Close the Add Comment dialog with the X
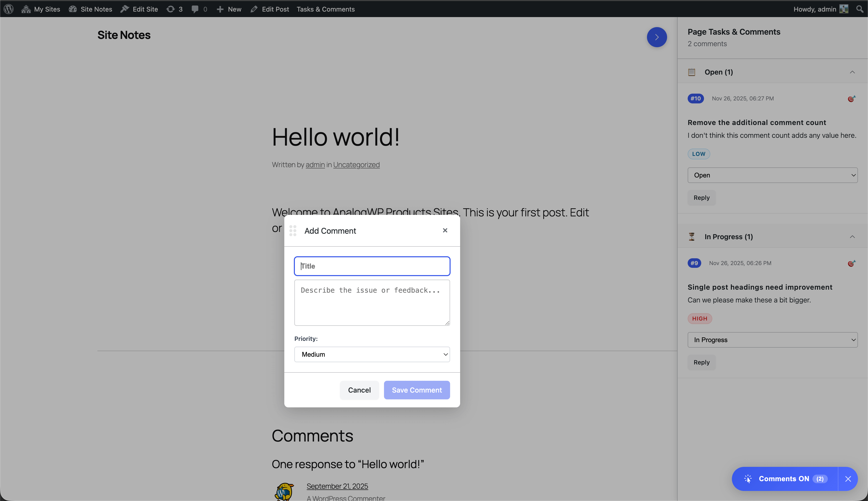The image size is (868, 501). [445, 230]
